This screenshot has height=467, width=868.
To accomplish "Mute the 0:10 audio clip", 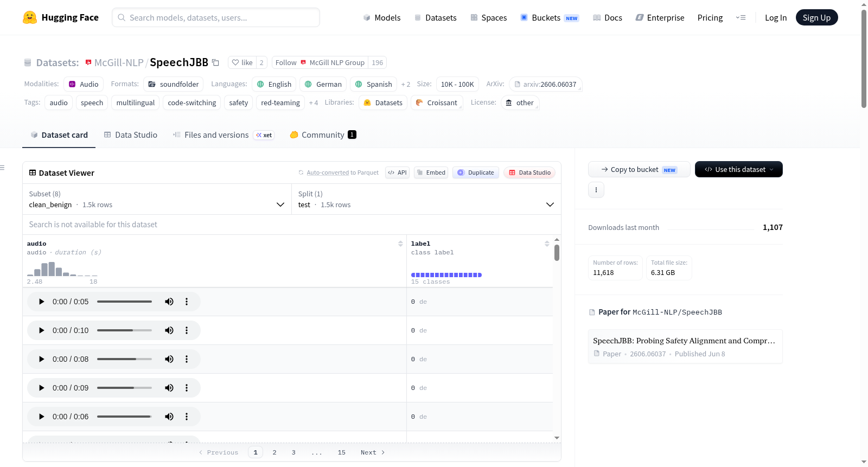I will [169, 330].
